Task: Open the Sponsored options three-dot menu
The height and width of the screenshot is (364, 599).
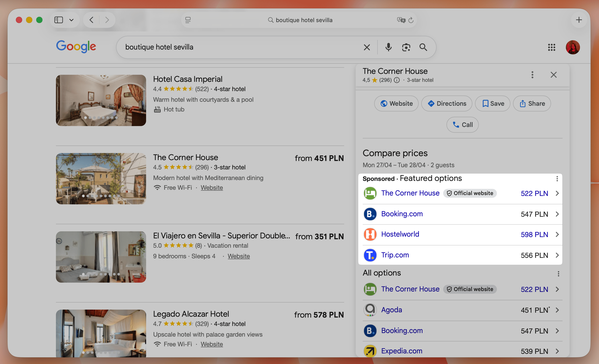Action: tap(557, 179)
